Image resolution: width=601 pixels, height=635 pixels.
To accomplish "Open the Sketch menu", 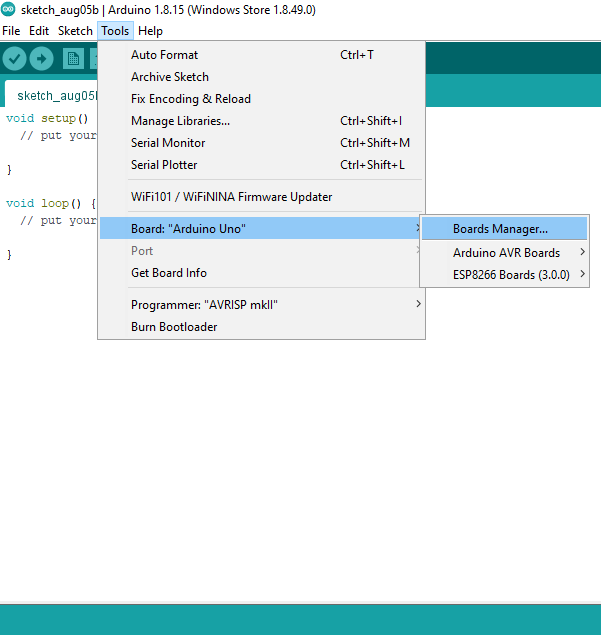I will (75, 31).
